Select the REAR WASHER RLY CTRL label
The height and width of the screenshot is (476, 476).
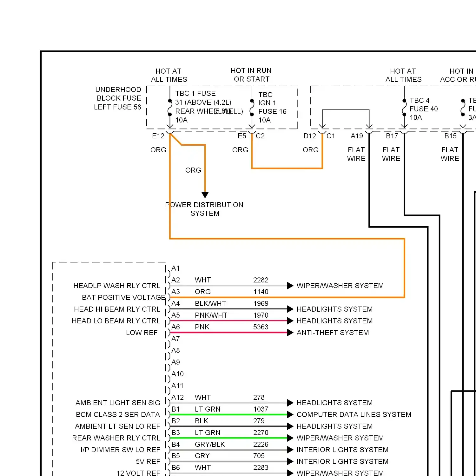coord(116,438)
